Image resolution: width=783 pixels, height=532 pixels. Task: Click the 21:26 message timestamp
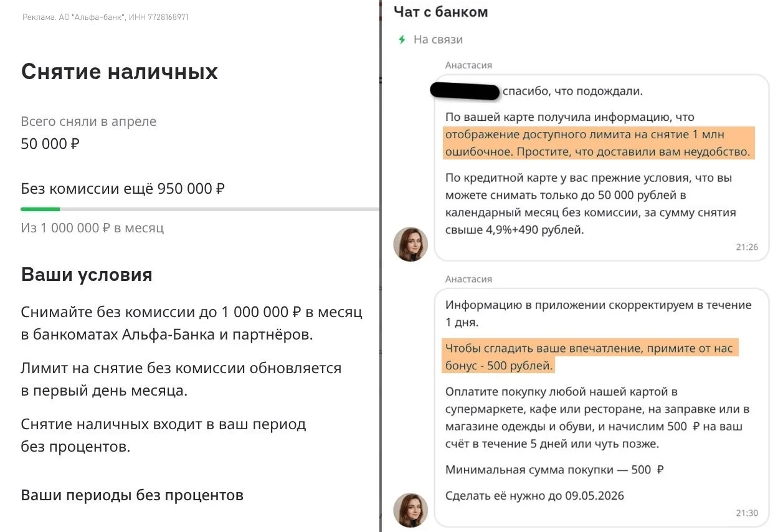(x=746, y=247)
